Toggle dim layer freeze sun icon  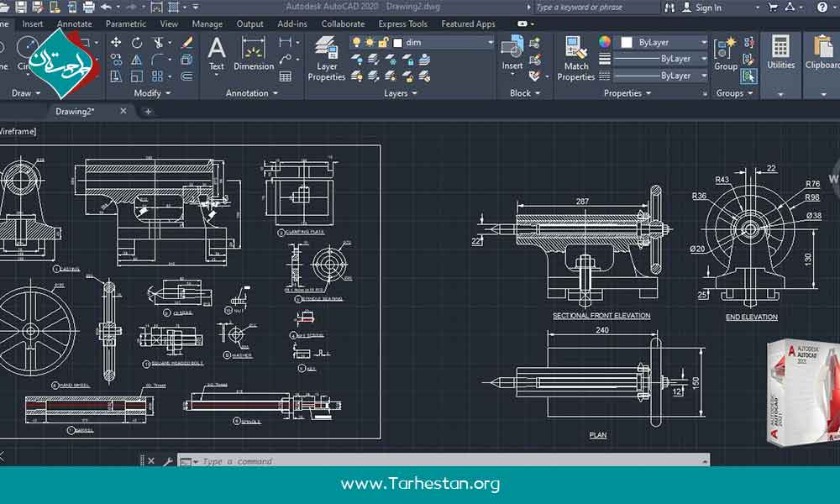[370, 42]
